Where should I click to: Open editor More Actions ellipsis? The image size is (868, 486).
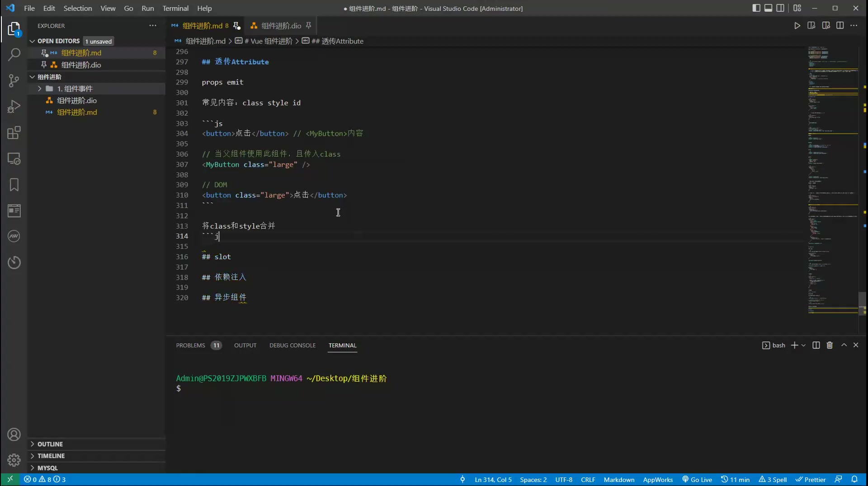(854, 26)
